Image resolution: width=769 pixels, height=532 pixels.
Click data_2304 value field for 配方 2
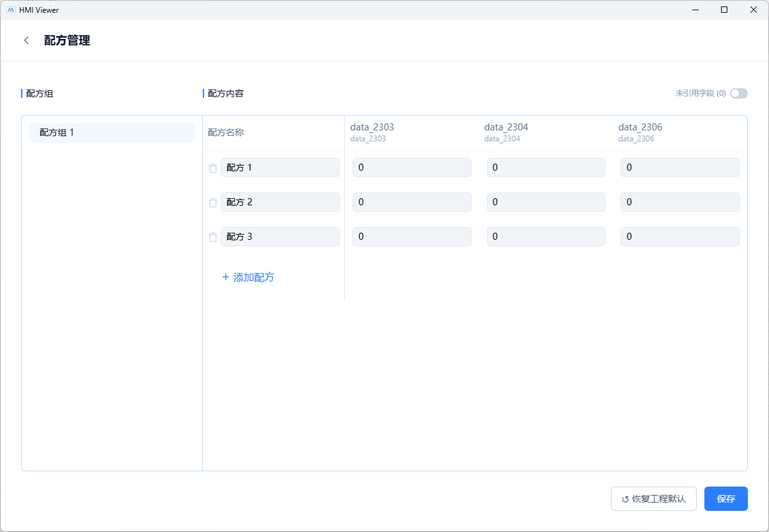(x=546, y=202)
